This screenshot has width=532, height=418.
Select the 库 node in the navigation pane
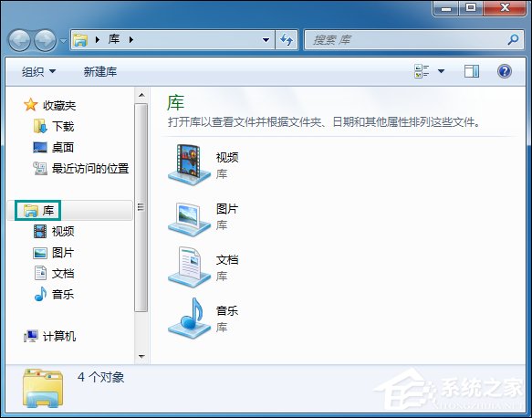click(x=47, y=210)
